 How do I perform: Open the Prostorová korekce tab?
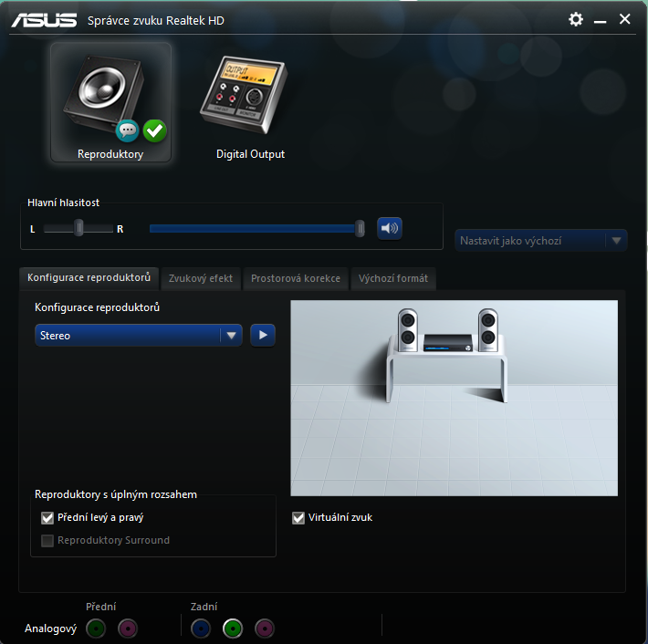pos(296,278)
